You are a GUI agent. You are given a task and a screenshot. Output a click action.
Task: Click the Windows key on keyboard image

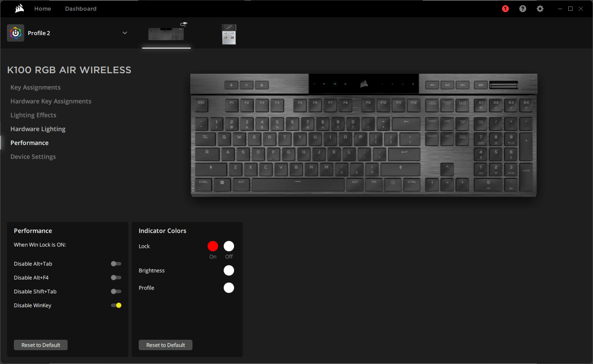click(x=222, y=184)
